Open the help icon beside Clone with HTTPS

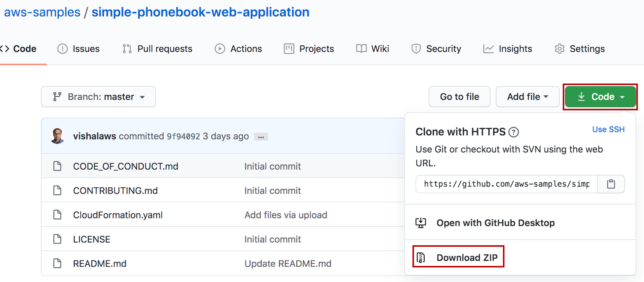(514, 132)
